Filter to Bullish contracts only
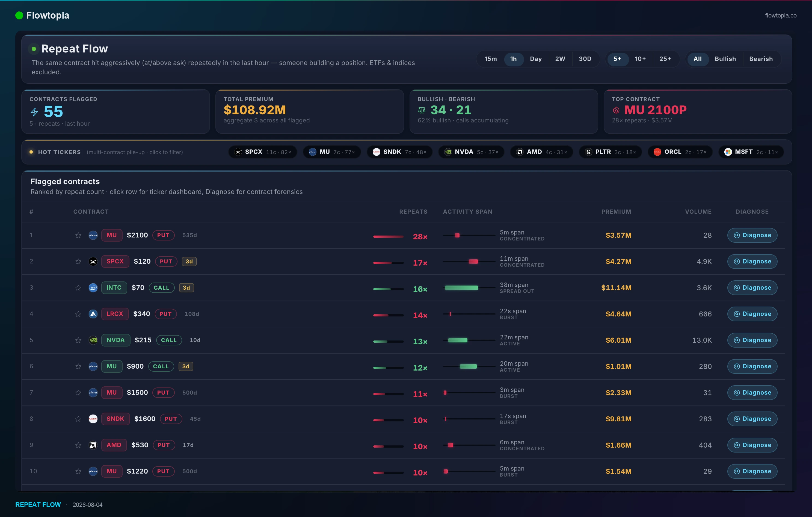This screenshot has width=812, height=517. 725,59
